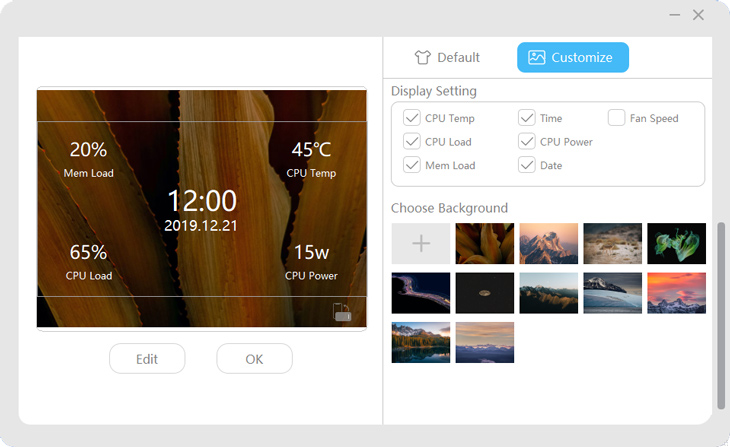Click the t-shirt icon beside Default
The image size is (730, 447).
coord(423,57)
